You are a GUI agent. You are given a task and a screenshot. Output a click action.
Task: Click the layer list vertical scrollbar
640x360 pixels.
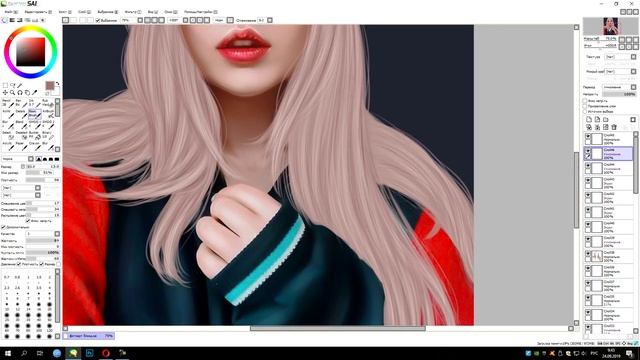635,165
